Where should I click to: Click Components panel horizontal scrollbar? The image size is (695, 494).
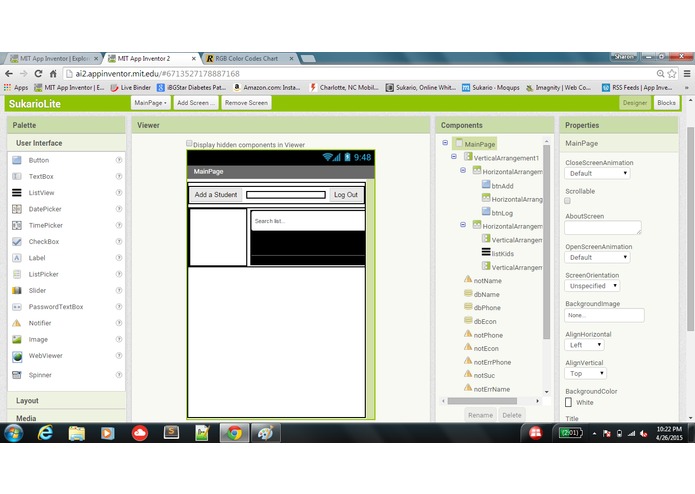click(x=482, y=401)
